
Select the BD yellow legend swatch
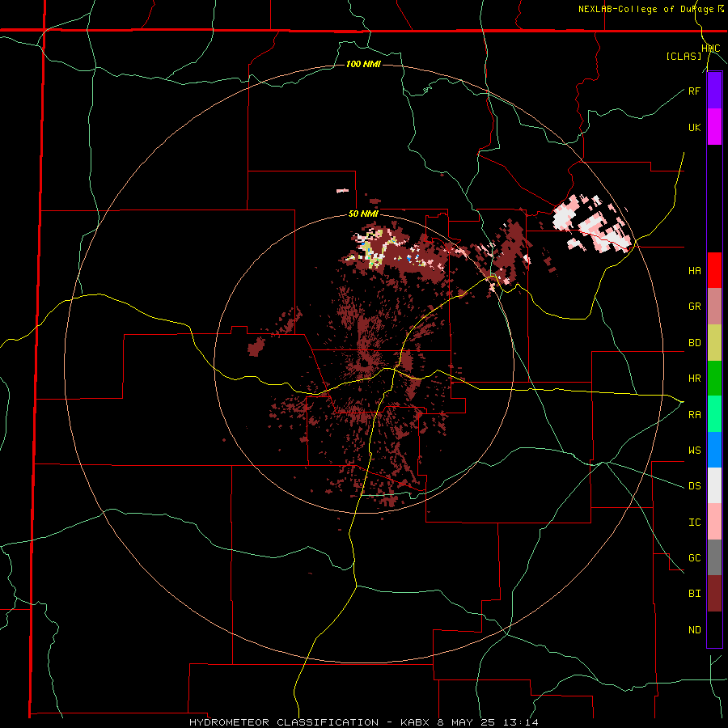coord(714,343)
